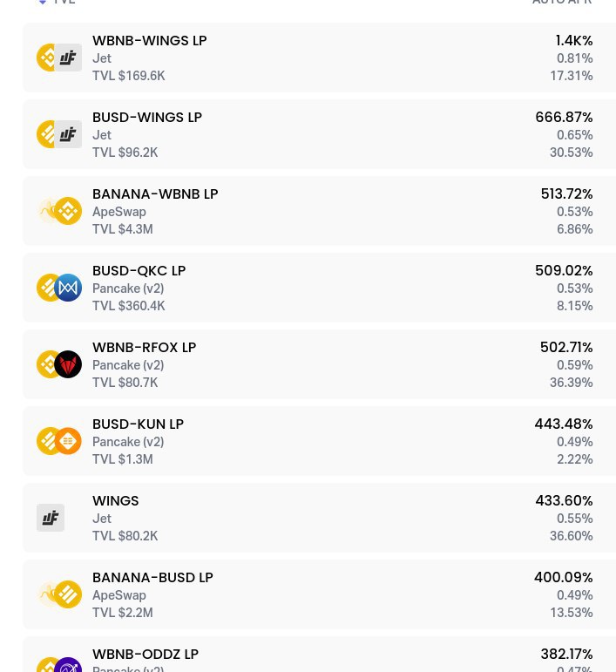
Task: Click the WBNB-WINGS LP token pair icon
Action: 59,58
